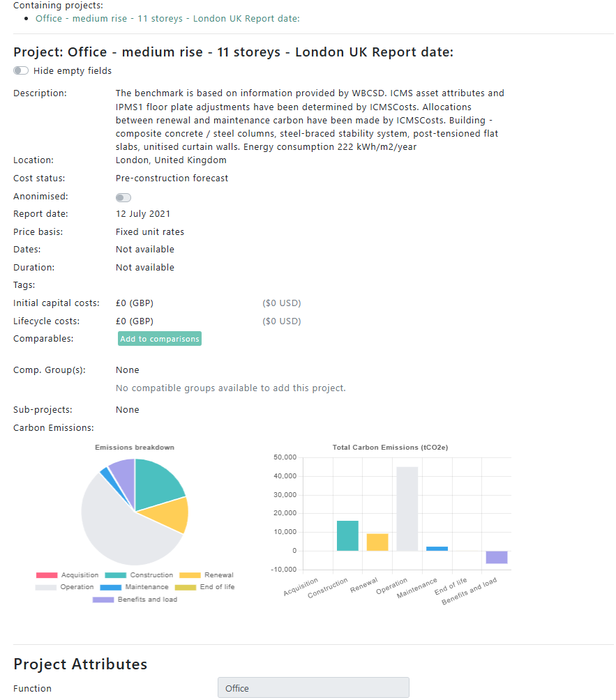Click the Acquisition legend color swatch
This screenshot has width=616, height=700.
pyautogui.click(x=47, y=575)
